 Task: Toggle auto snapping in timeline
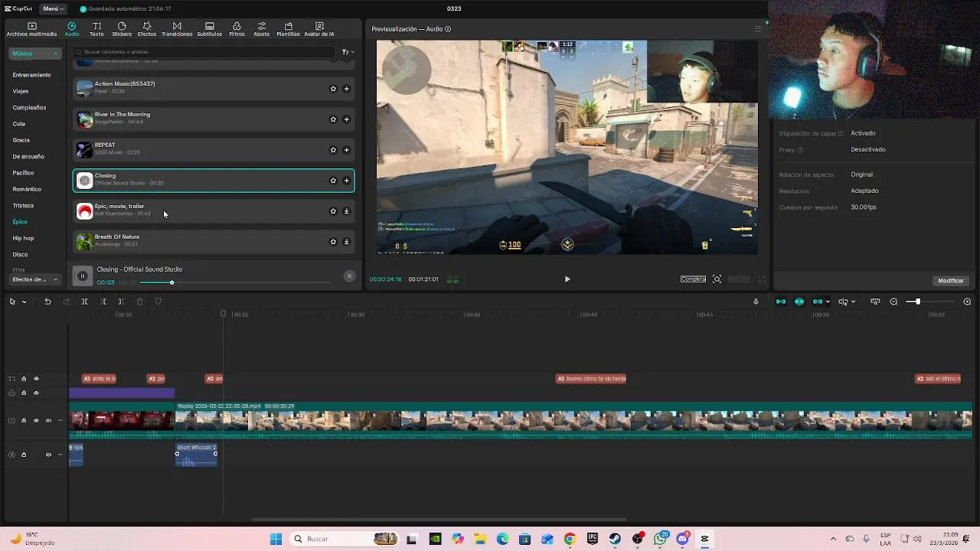799,302
